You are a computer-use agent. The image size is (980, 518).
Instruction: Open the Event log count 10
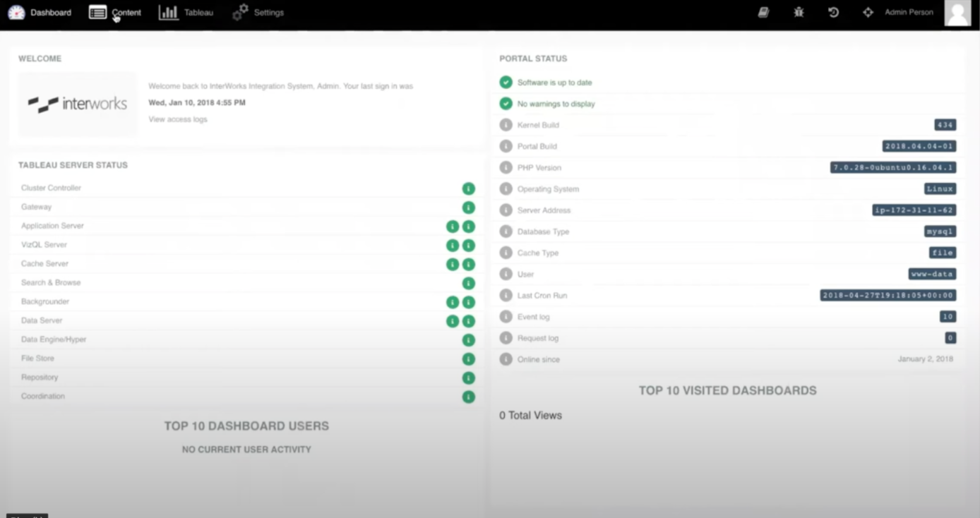948,317
